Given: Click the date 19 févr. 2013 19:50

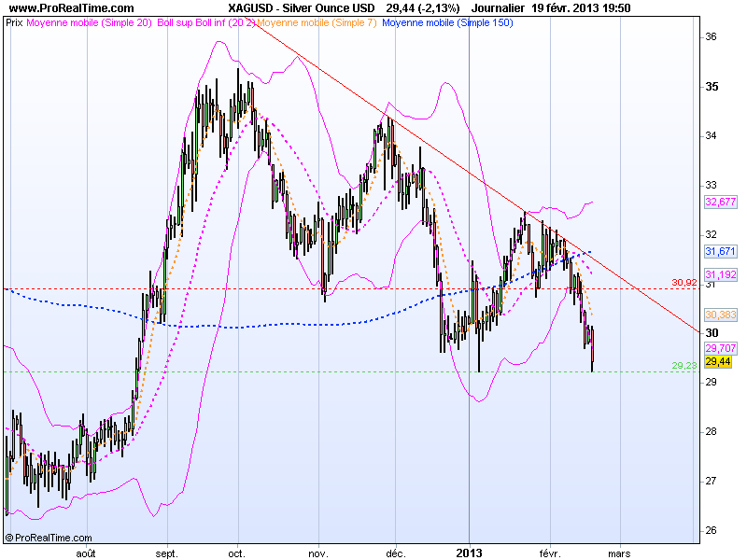Looking at the screenshot, I should tap(581, 8).
